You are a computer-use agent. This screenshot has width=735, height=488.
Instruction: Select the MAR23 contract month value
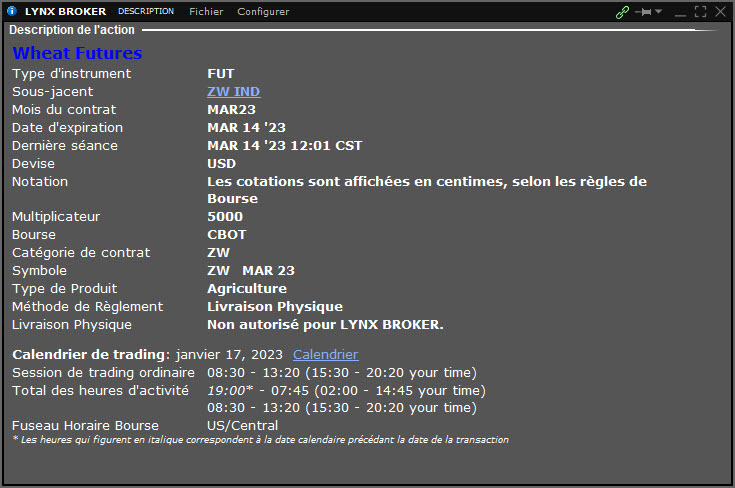[231, 110]
